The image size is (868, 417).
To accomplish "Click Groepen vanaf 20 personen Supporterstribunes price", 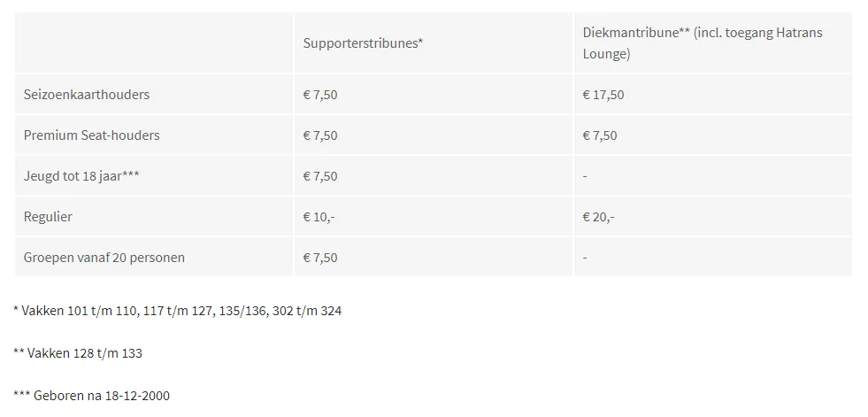I will click(320, 258).
